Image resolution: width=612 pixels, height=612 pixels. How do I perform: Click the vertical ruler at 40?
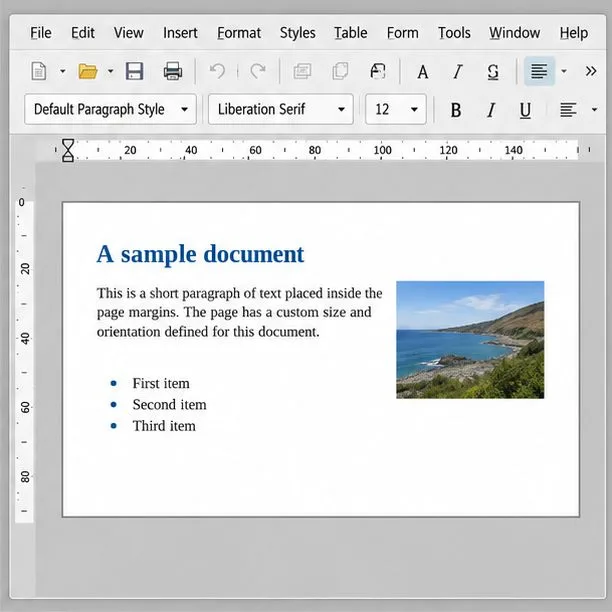[25, 338]
